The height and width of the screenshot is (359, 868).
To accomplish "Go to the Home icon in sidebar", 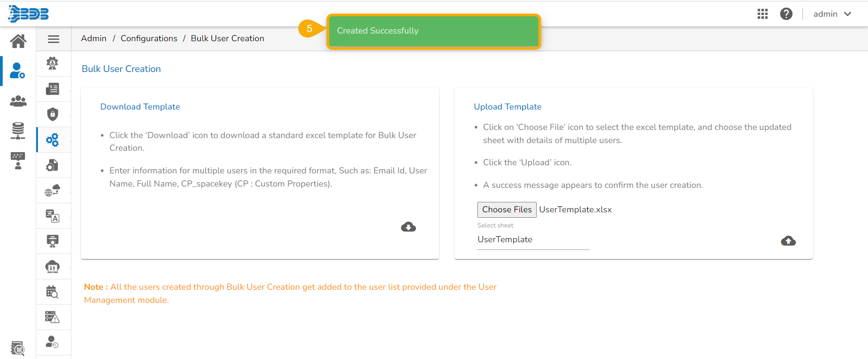I will (18, 41).
